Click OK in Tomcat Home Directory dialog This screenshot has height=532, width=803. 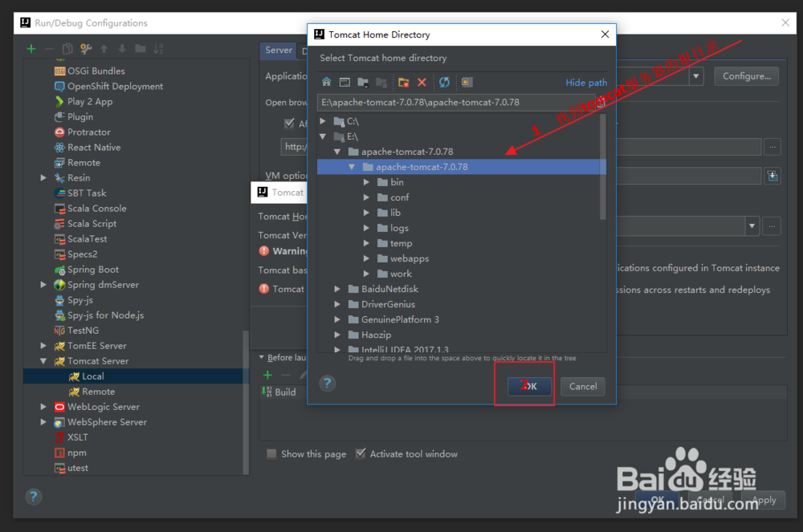point(529,386)
